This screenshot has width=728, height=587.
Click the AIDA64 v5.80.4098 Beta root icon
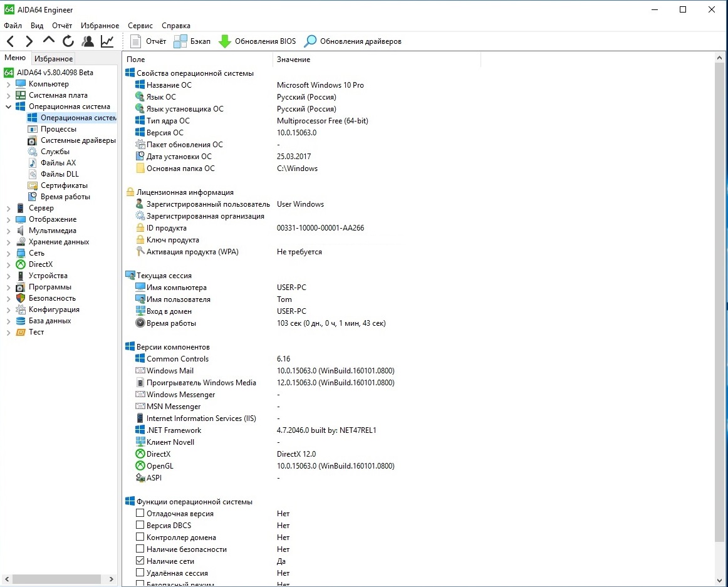click(x=9, y=73)
